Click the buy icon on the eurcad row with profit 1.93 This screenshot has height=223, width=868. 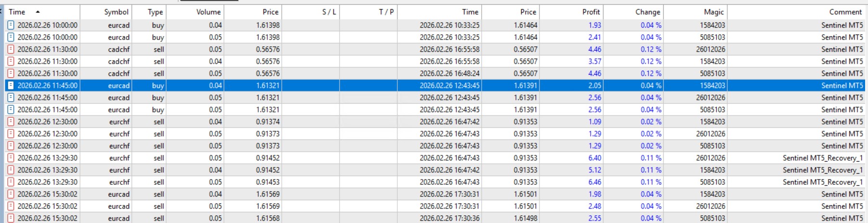(11, 25)
